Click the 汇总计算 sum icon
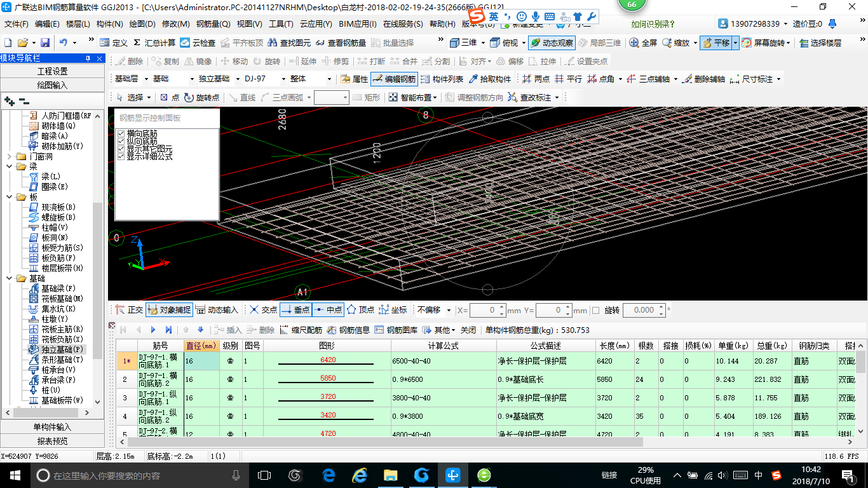This screenshot has height=488, width=868. tap(137, 43)
